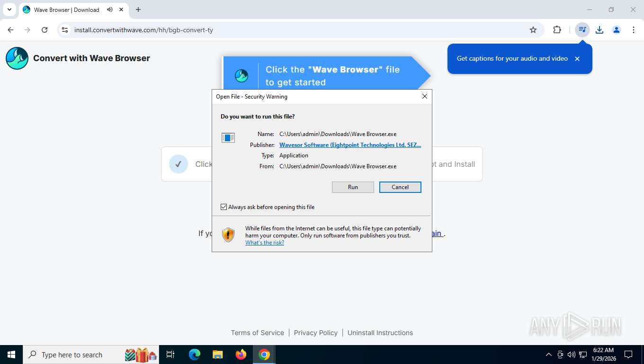Click the step checkmark circle icon
Image resolution: width=644 pixels, height=364 pixels.
[x=179, y=164]
